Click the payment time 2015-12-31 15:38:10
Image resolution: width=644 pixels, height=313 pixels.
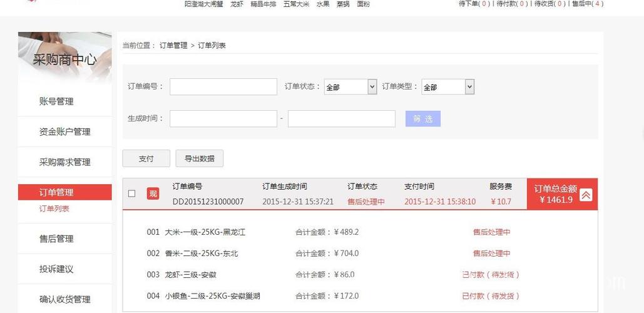tap(440, 202)
